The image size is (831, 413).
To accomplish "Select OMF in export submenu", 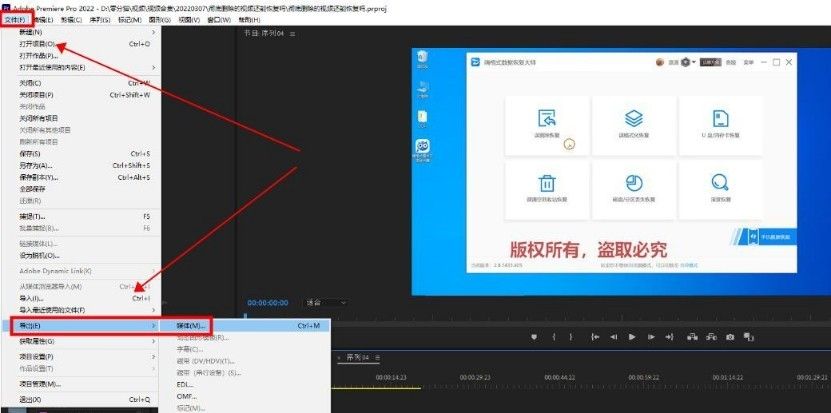I will tap(245, 396).
